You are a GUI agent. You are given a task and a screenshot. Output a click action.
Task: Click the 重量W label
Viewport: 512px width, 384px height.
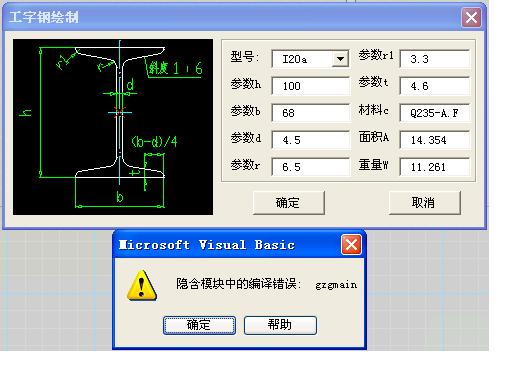click(x=374, y=164)
